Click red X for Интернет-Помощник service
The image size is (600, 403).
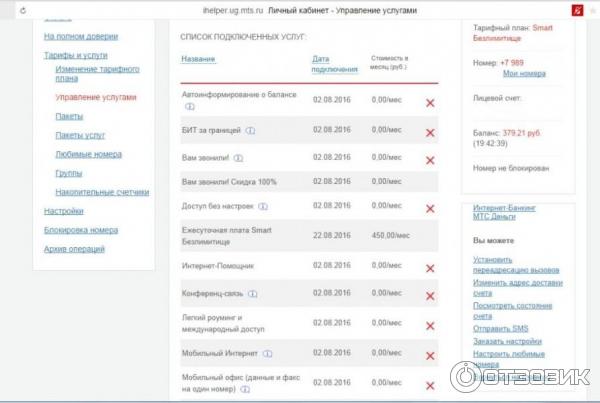(x=430, y=268)
